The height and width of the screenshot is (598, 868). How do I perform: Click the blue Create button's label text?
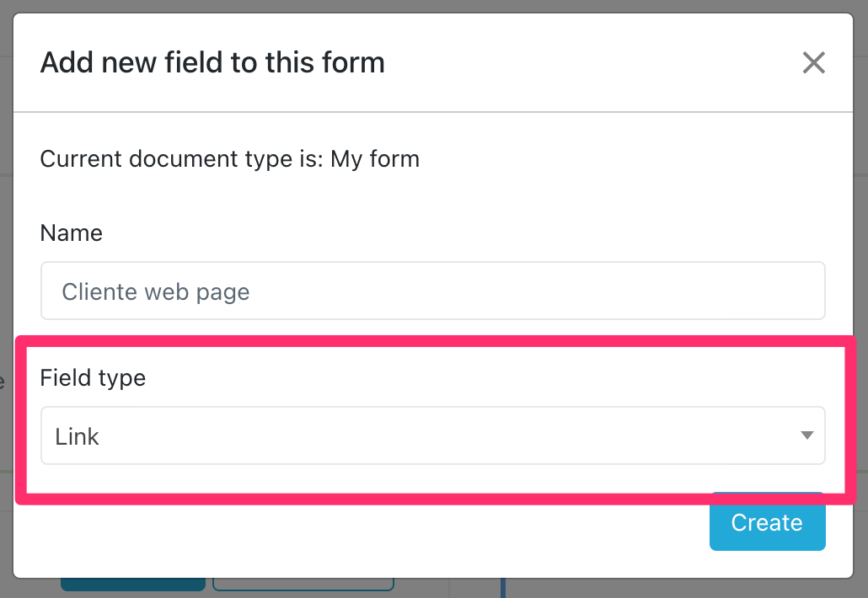pyautogui.click(x=767, y=522)
